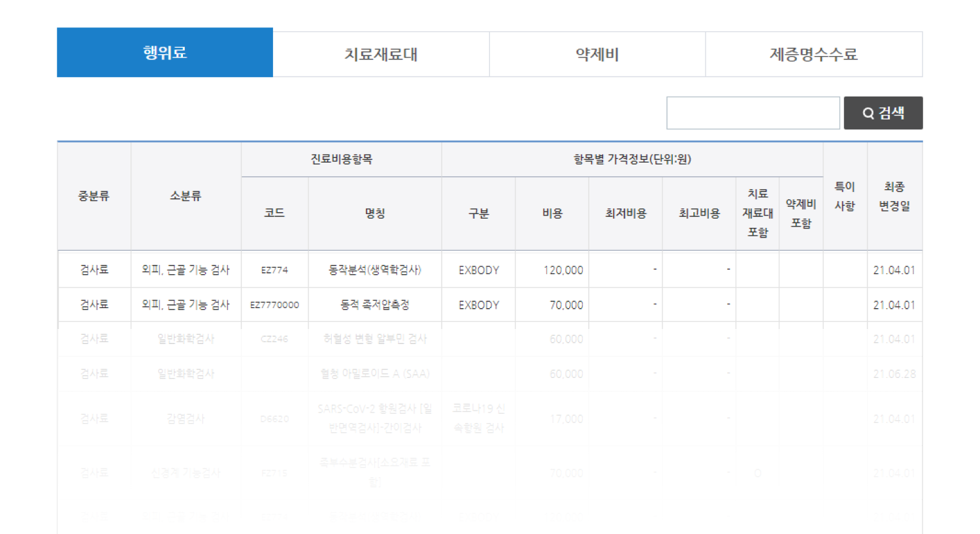
Task: Select the 동적 족저압측정 name cell
Action: pos(375,305)
